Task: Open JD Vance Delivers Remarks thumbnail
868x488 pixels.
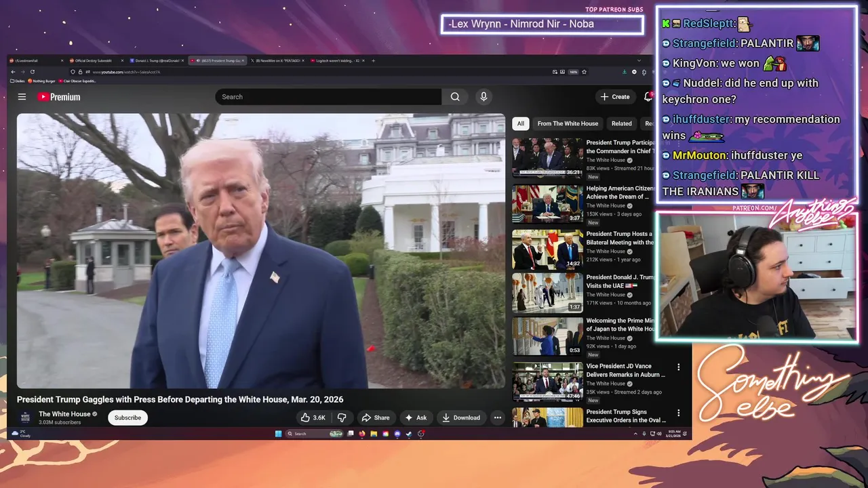Action: (x=547, y=382)
